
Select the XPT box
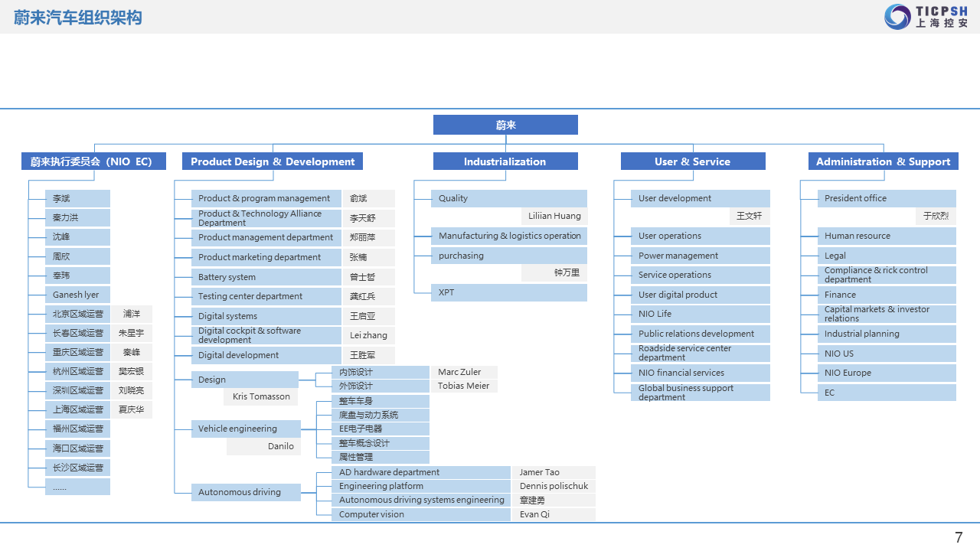pos(508,292)
